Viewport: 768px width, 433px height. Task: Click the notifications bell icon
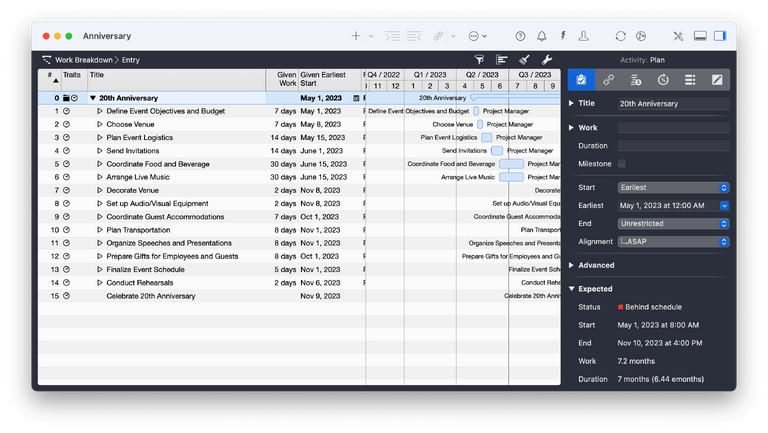(542, 36)
